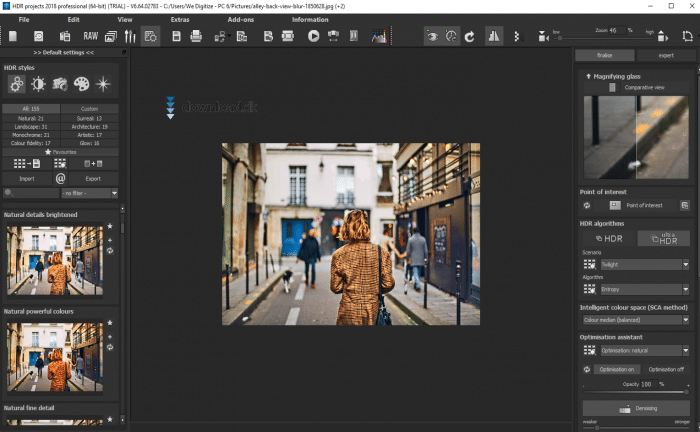Click the new blank project page icon
The image size is (700, 432).
(x=13, y=36)
